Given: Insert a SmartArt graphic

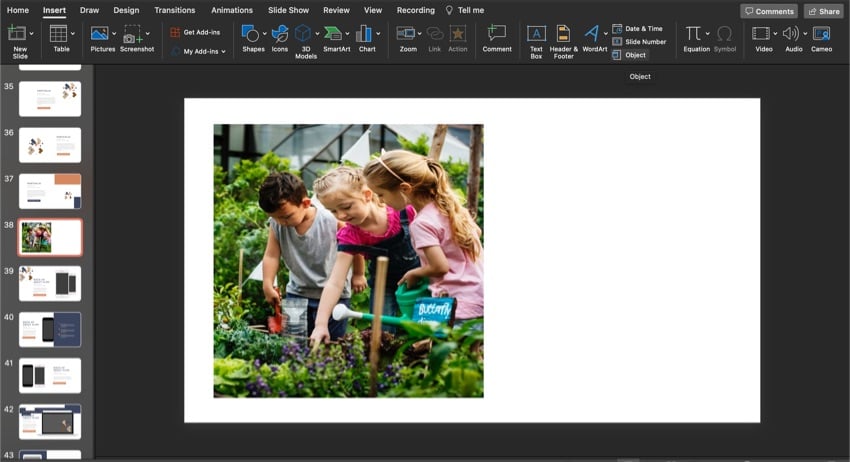Looking at the screenshot, I should pyautogui.click(x=333, y=34).
